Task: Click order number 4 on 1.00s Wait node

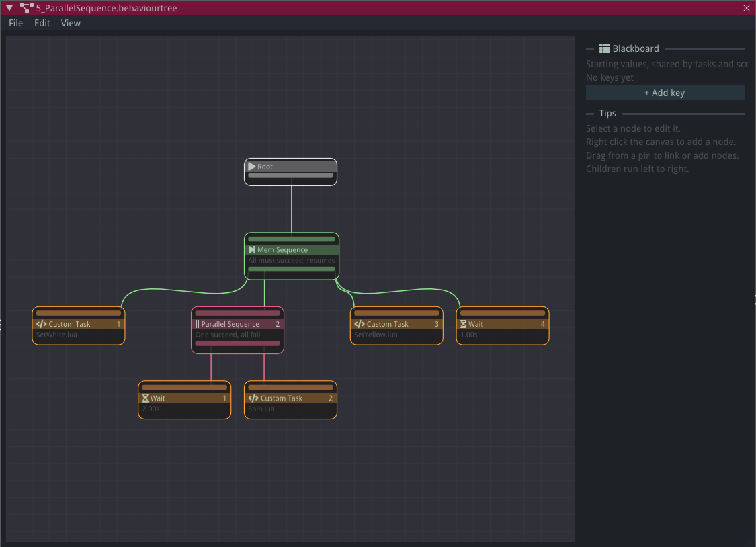Action: pos(543,324)
